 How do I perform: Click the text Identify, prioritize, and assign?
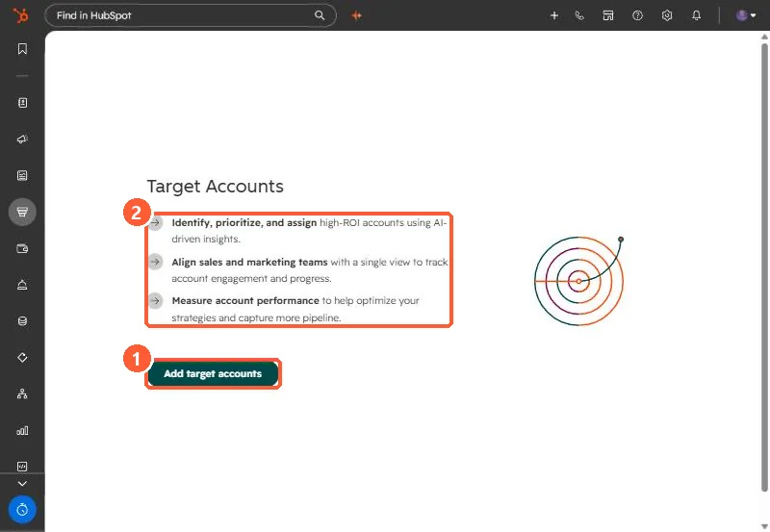pyautogui.click(x=244, y=223)
